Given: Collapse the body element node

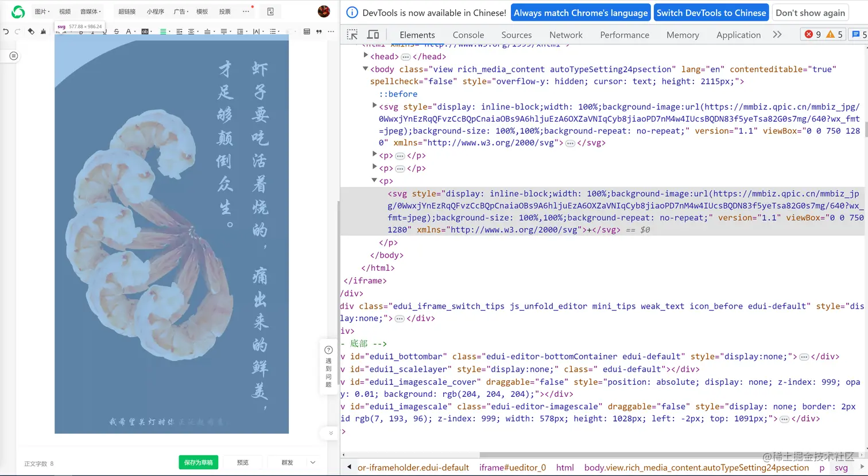Looking at the screenshot, I should (366, 68).
